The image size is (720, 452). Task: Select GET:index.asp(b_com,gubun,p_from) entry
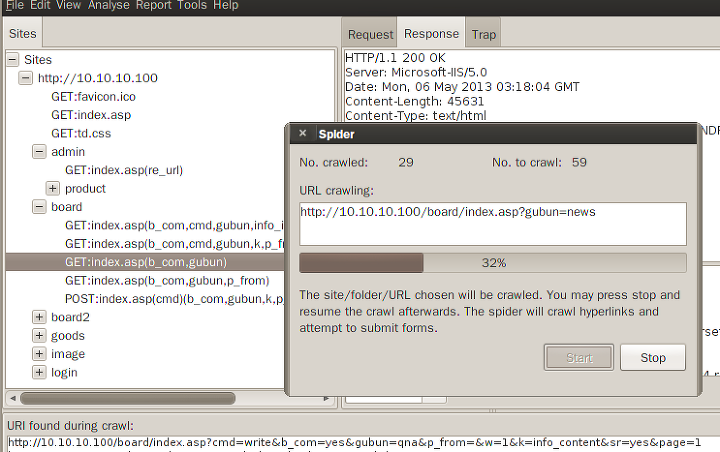tap(167, 280)
